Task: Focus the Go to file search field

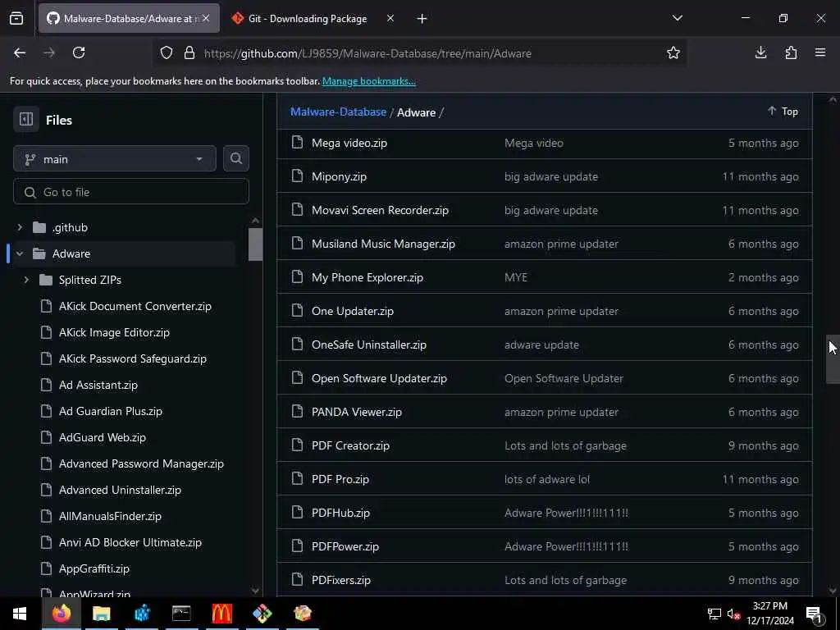Action: [131, 192]
